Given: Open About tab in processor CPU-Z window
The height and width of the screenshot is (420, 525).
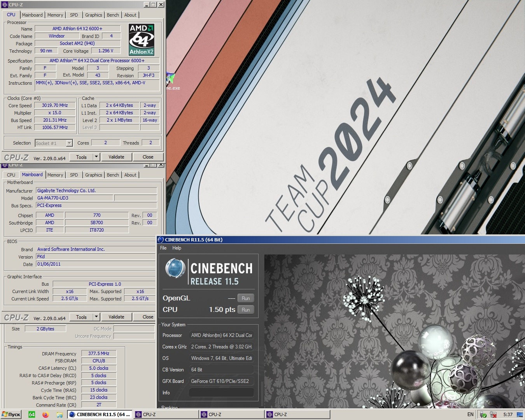Looking at the screenshot, I should coord(130,15).
